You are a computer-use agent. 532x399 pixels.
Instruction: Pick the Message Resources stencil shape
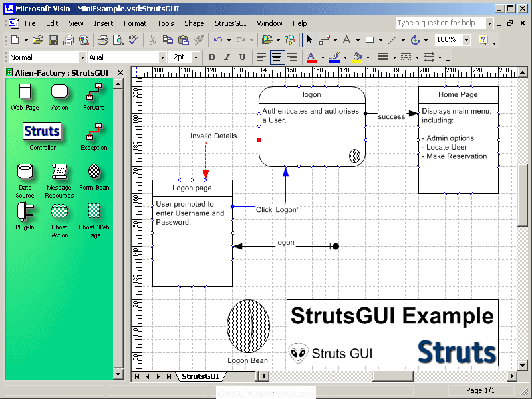tap(59, 180)
